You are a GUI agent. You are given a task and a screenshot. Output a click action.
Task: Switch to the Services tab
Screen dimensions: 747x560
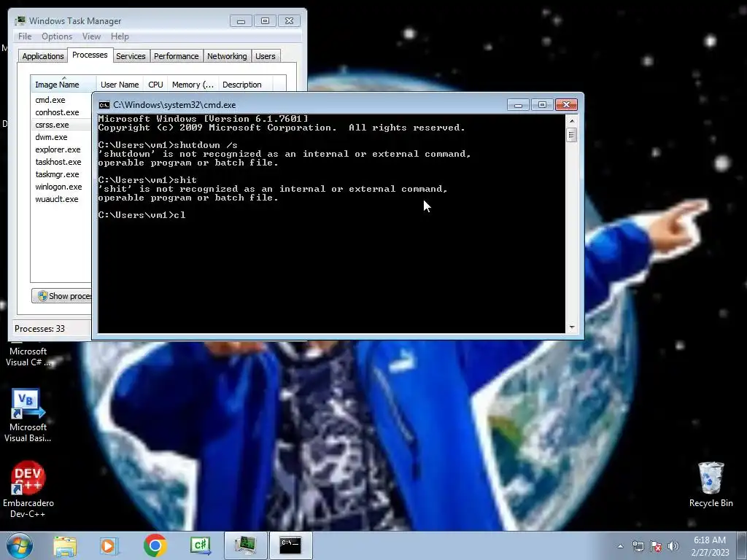coord(131,56)
